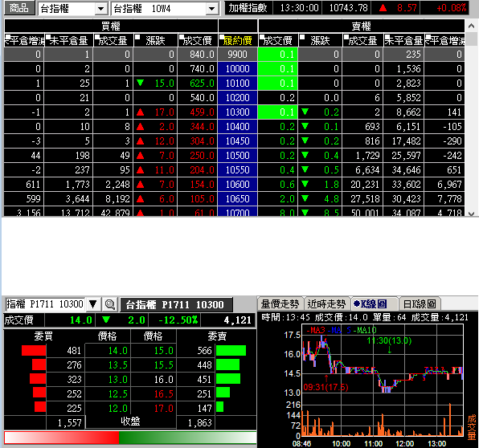479x448 pixels.
Task: Click call price 840.0
Action: point(202,55)
